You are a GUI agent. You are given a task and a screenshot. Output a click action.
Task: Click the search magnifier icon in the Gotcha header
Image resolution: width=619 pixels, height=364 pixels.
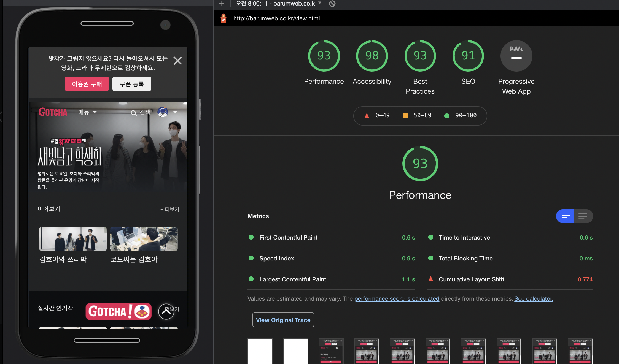click(134, 113)
